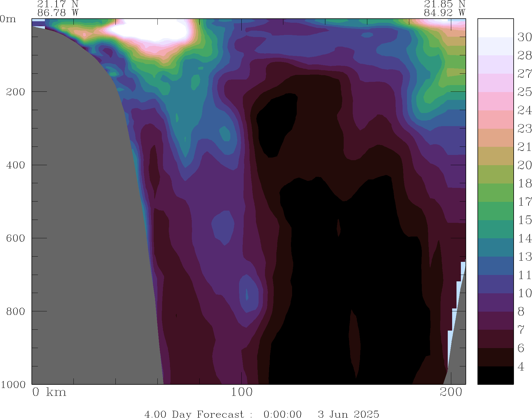Select the peach swatch between 21 and 23

(x=495, y=137)
